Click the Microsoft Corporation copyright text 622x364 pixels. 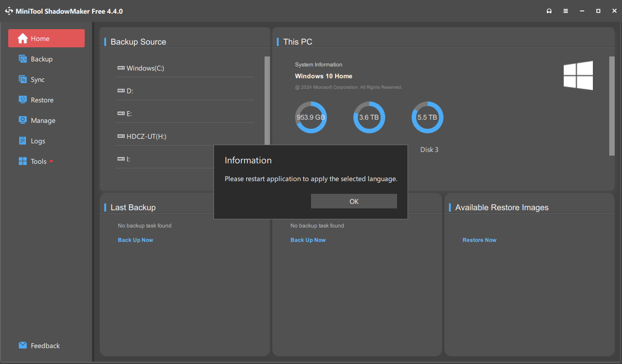pyautogui.click(x=348, y=87)
